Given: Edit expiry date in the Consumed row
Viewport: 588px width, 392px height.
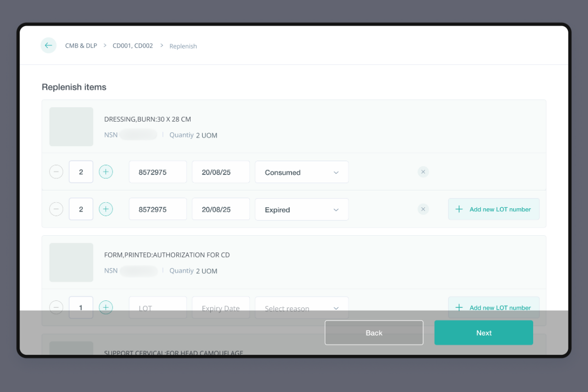Looking at the screenshot, I should 221,172.
